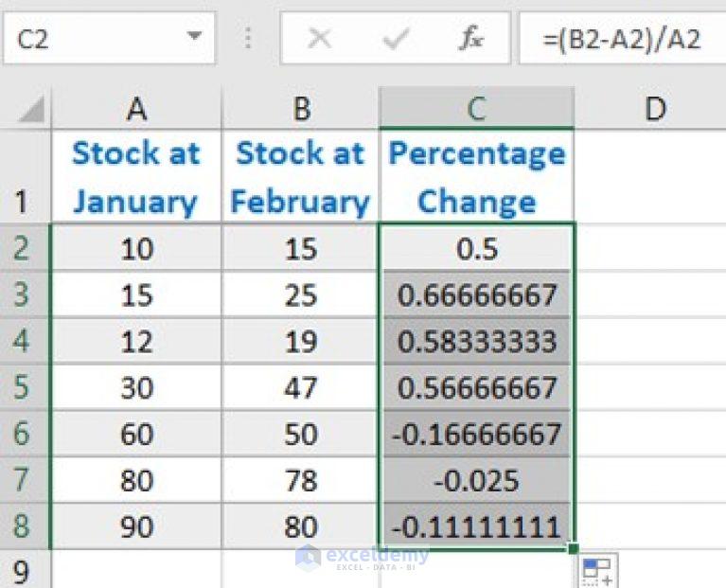Click the Name Box showing C2
The image size is (726, 588).
pos(109,38)
